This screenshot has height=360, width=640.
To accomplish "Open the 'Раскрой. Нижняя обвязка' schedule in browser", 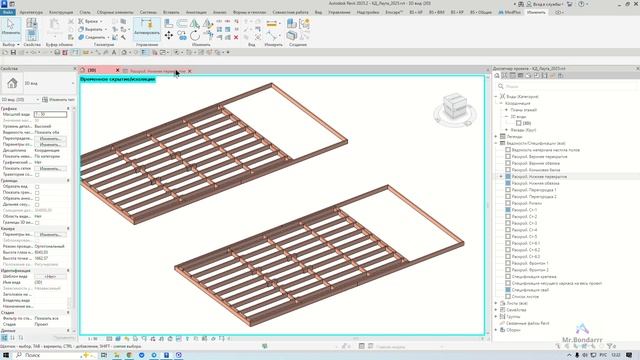I will click(536, 183).
